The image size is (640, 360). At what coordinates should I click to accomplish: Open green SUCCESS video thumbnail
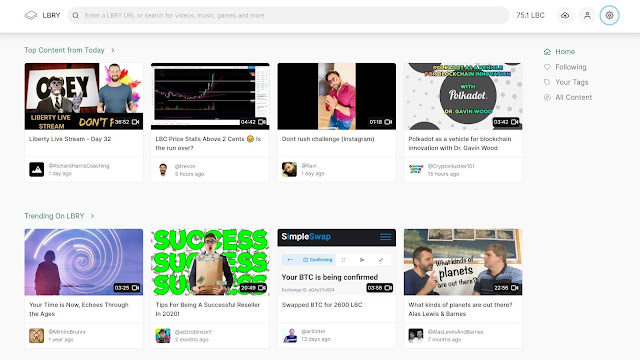tap(210, 262)
